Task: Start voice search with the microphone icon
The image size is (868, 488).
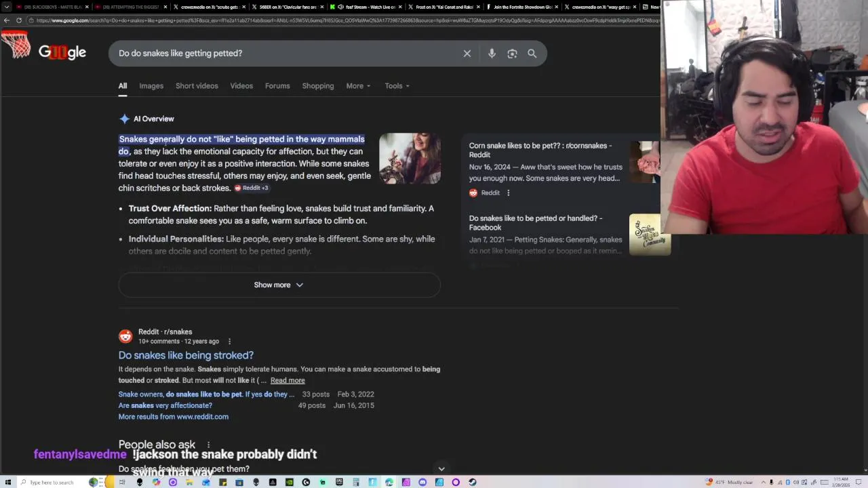Action: (492, 54)
